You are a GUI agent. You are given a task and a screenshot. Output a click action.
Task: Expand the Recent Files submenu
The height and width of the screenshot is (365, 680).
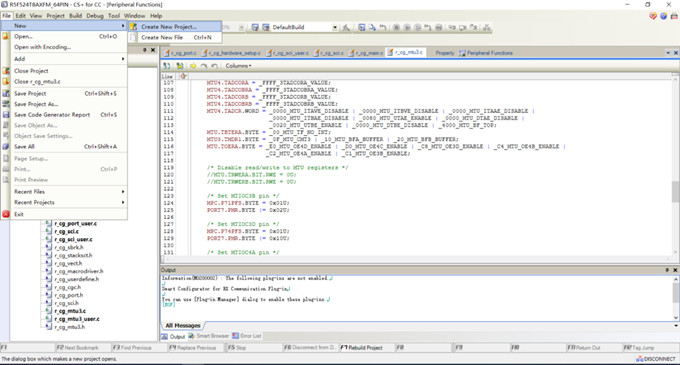(x=64, y=191)
